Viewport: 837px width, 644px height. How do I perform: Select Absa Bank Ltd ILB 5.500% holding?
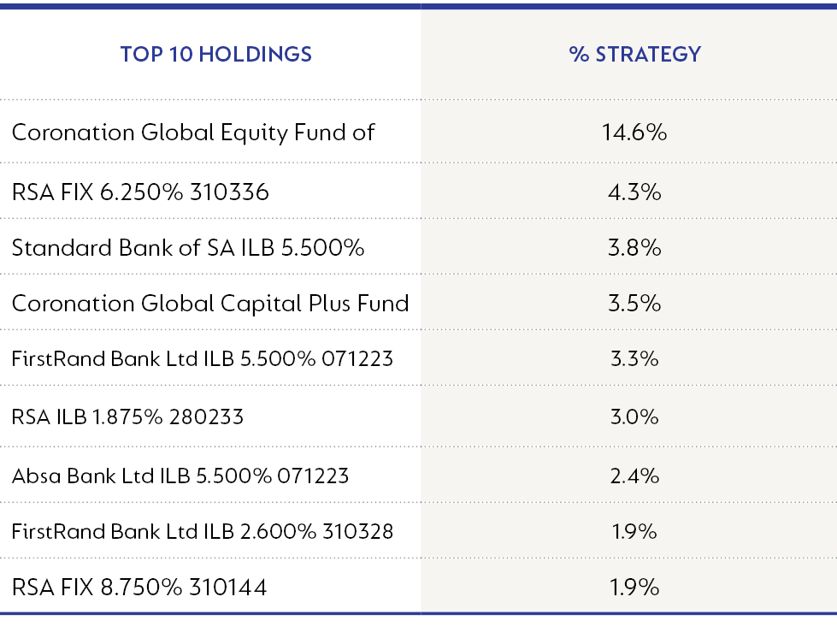click(x=180, y=475)
